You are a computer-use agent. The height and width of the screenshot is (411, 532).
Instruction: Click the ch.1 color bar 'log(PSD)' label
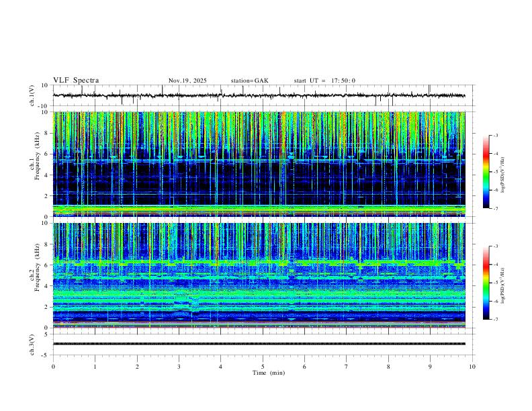click(x=503, y=175)
